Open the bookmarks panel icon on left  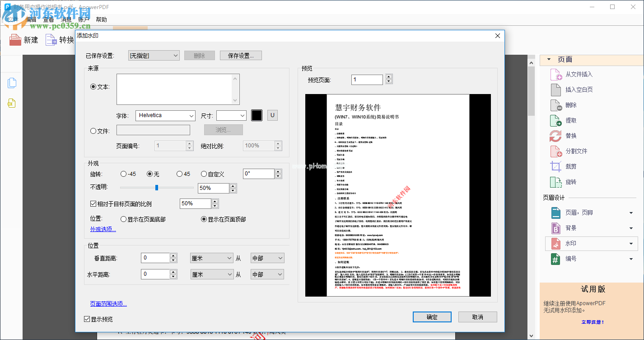(x=12, y=103)
